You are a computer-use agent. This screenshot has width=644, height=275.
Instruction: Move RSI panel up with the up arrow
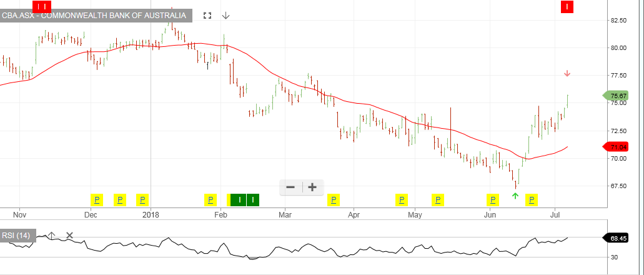pos(51,236)
